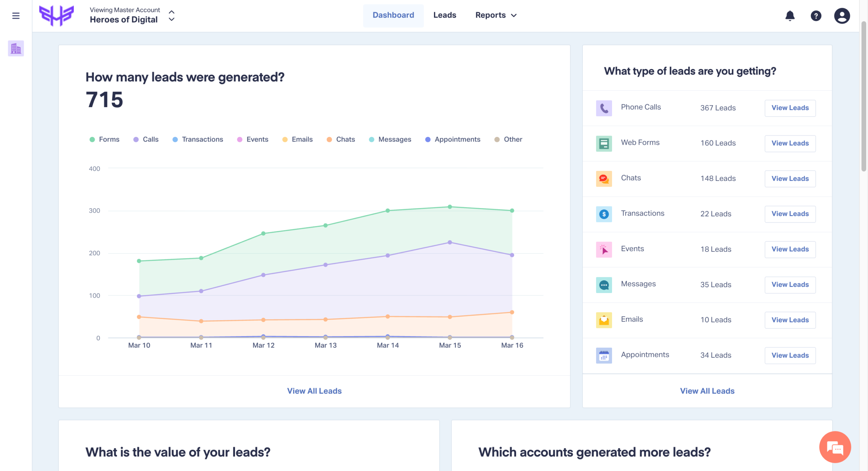The width and height of the screenshot is (868, 471).
Task: Open the notifications bell
Action: pos(790,16)
